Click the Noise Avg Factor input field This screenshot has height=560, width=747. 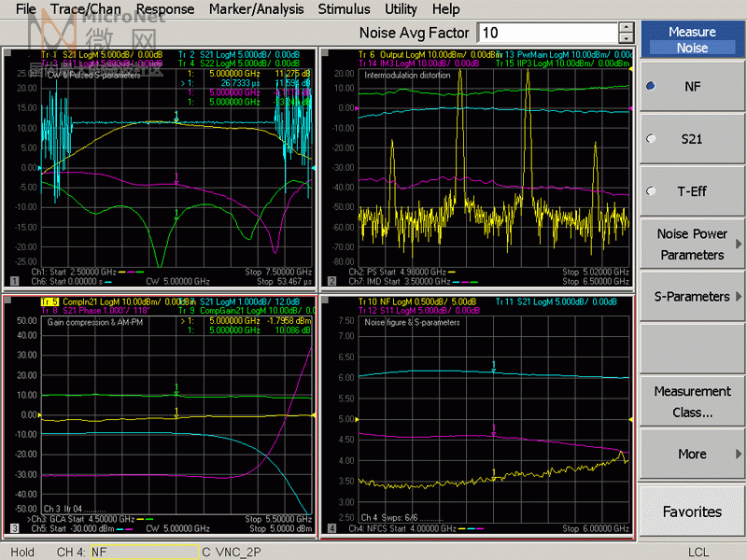548,33
